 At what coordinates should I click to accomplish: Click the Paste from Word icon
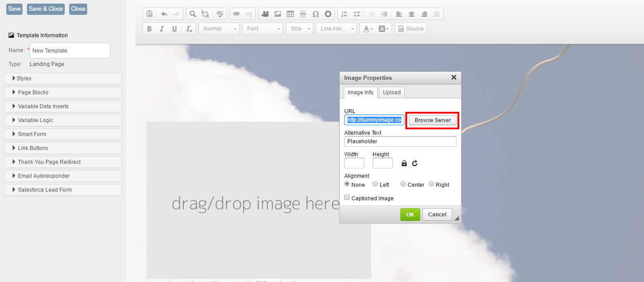150,14
